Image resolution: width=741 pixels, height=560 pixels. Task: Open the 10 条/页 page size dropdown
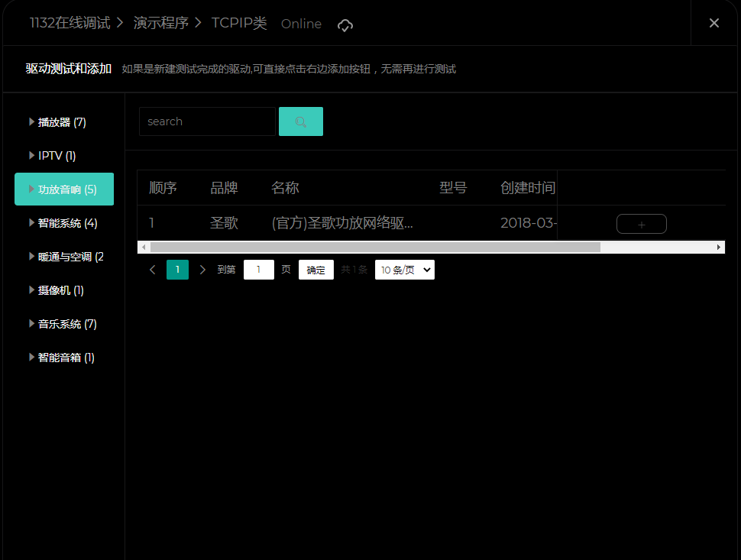click(404, 270)
